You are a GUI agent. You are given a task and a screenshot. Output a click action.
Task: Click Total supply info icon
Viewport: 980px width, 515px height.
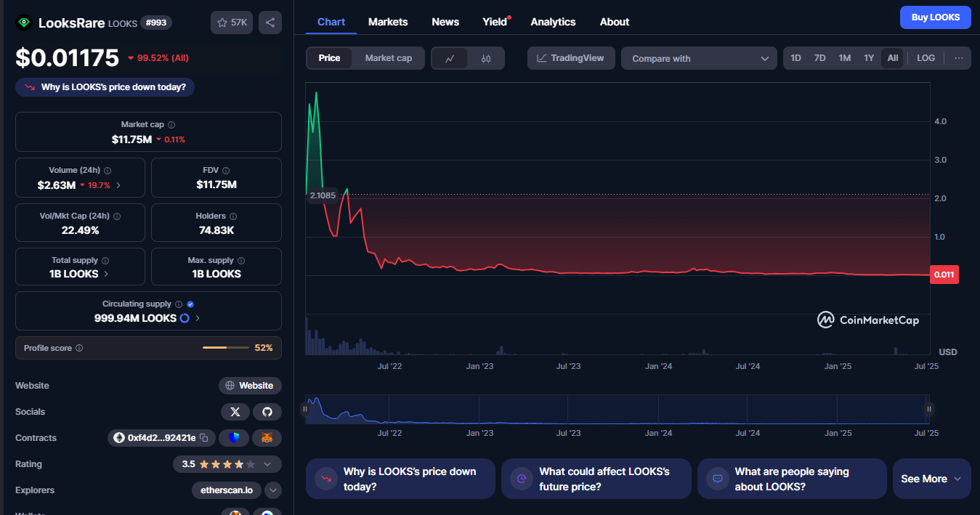(x=105, y=261)
